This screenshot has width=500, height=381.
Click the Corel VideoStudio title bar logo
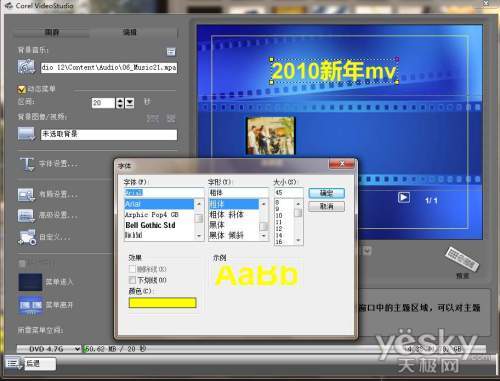[x=9, y=5]
